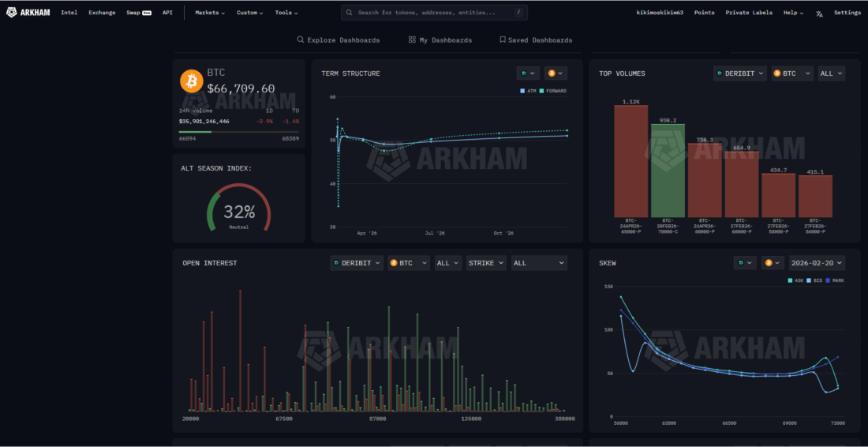Click the -0.9% 1D change value

tap(265, 122)
